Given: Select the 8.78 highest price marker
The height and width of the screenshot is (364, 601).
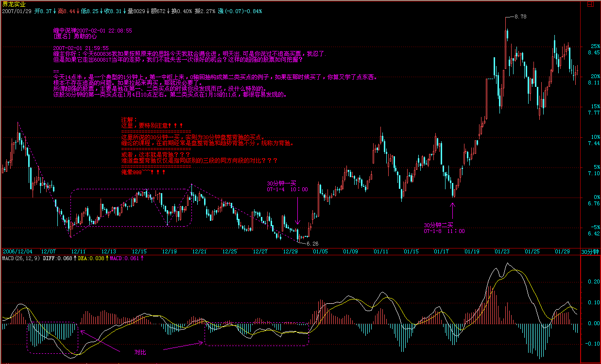Looking at the screenshot, I should (520, 17).
